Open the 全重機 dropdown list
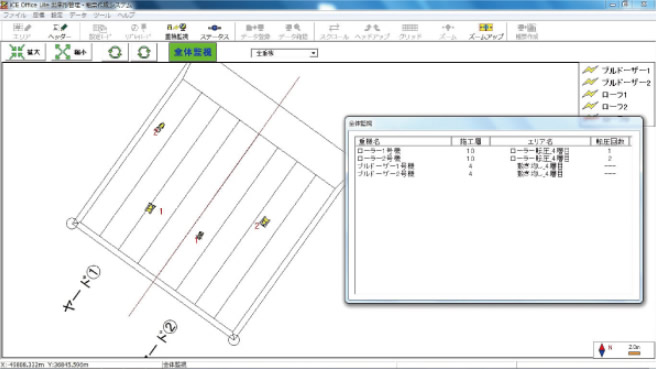656x369 pixels. tap(284, 53)
